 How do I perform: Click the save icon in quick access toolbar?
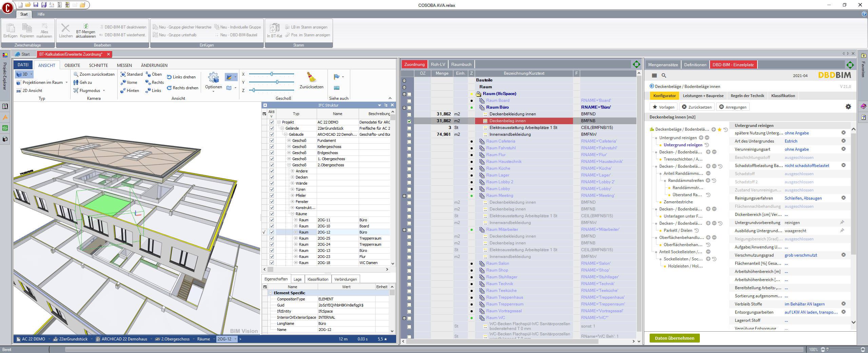pyautogui.click(x=36, y=5)
